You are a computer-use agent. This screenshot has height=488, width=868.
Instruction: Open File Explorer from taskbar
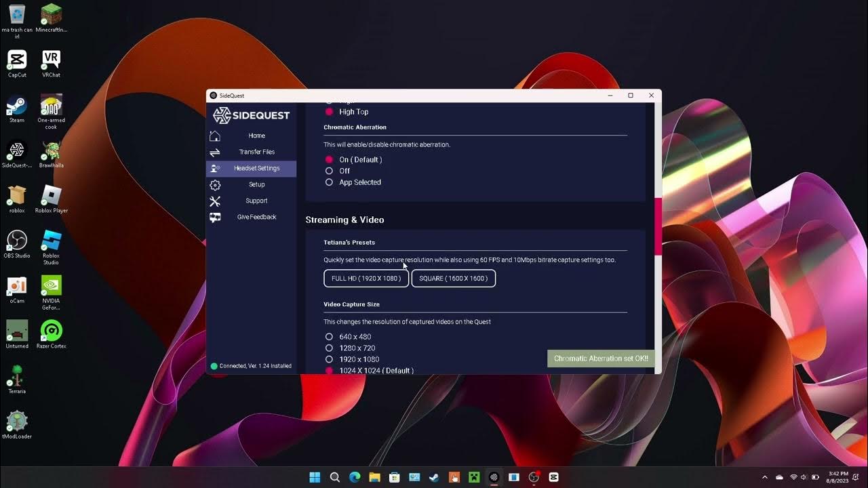point(374,477)
